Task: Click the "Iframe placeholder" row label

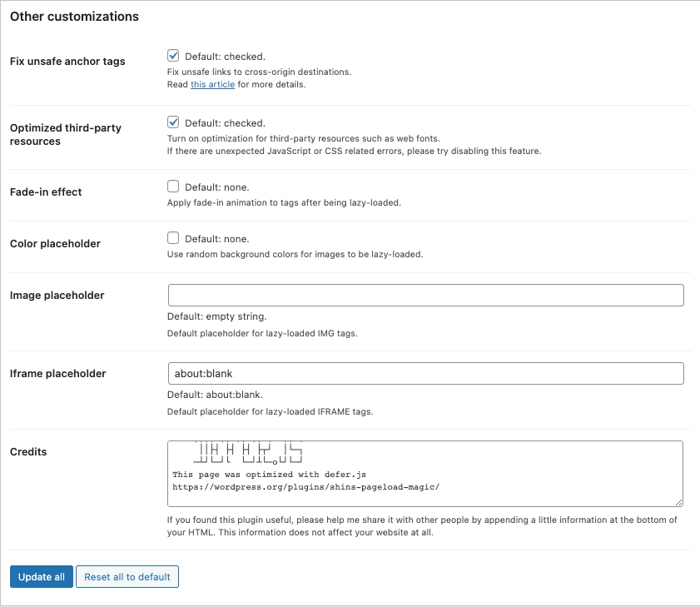Action: [x=57, y=374]
